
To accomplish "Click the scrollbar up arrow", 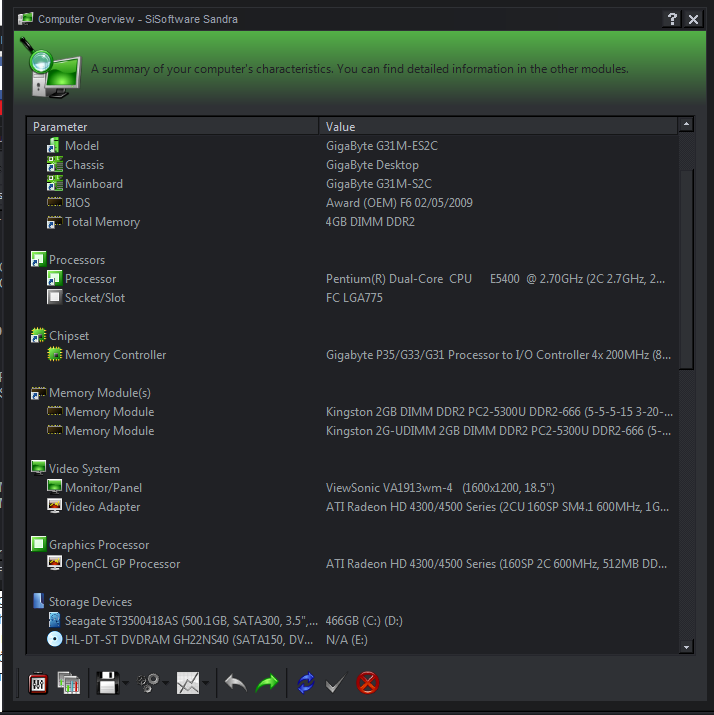I will click(686, 124).
